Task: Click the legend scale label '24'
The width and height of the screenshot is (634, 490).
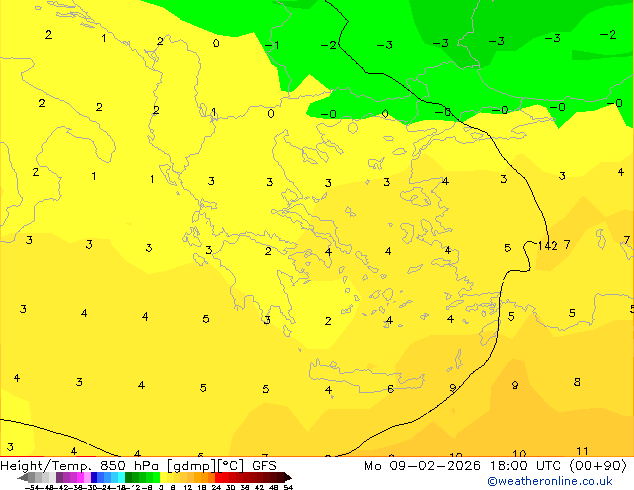Action: coord(216,487)
